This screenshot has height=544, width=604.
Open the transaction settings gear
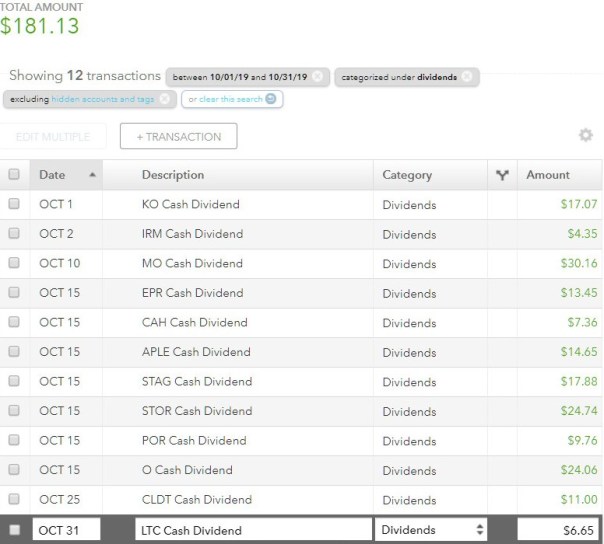tap(585, 136)
